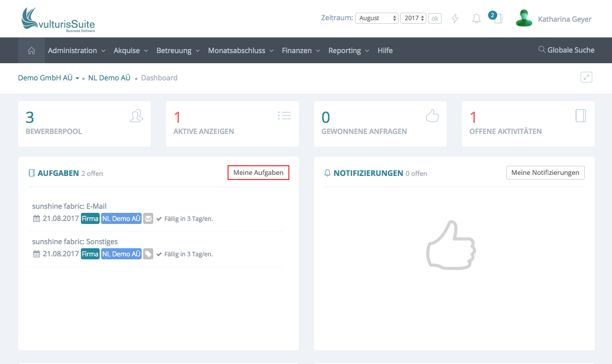The image size is (612, 364).
Task: Click the green user avatar icon
Action: coord(524,19)
